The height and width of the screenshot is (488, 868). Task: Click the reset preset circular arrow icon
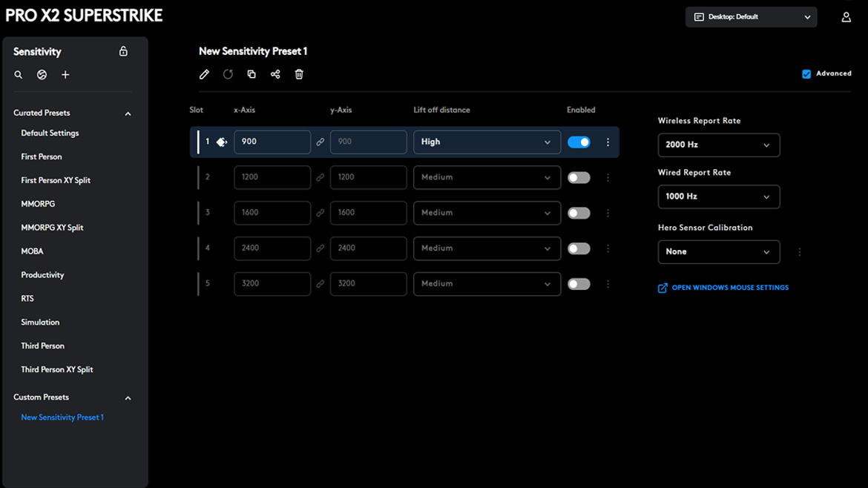[x=228, y=74]
